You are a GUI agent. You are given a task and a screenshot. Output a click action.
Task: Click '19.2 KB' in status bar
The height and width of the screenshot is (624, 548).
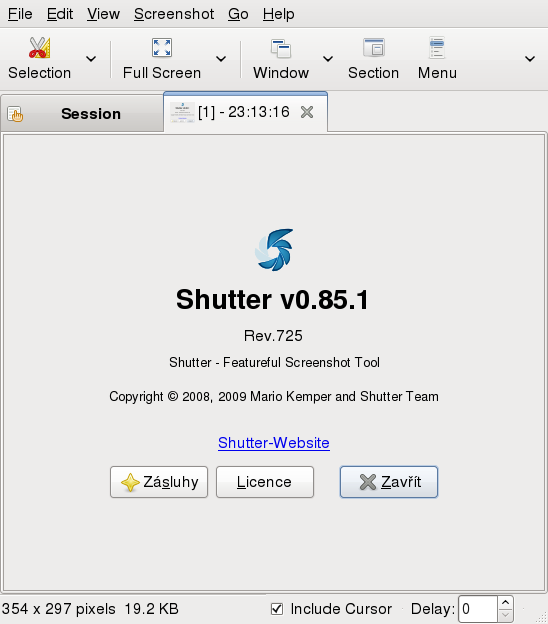pyautogui.click(x=152, y=609)
